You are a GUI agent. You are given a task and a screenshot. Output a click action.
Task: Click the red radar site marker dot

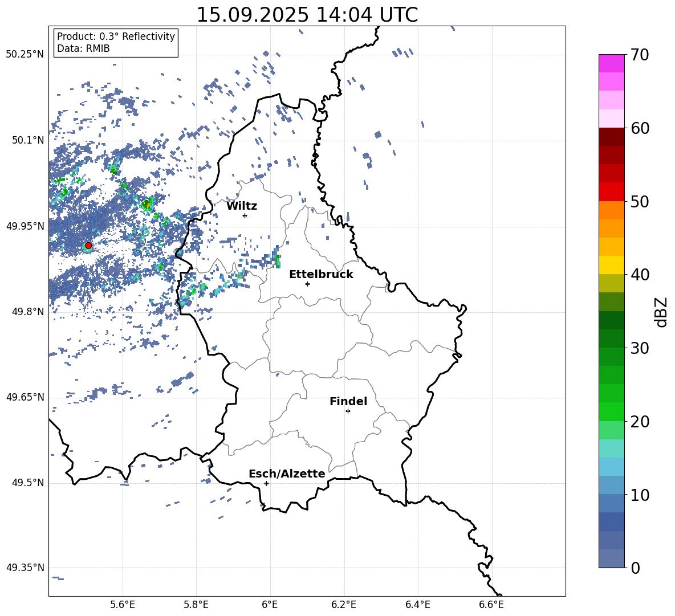point(88,246)
